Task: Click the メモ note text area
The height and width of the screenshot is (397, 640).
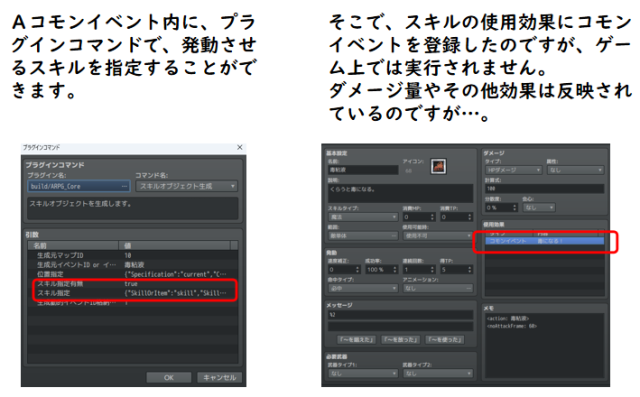Action: tap(544, 346)
